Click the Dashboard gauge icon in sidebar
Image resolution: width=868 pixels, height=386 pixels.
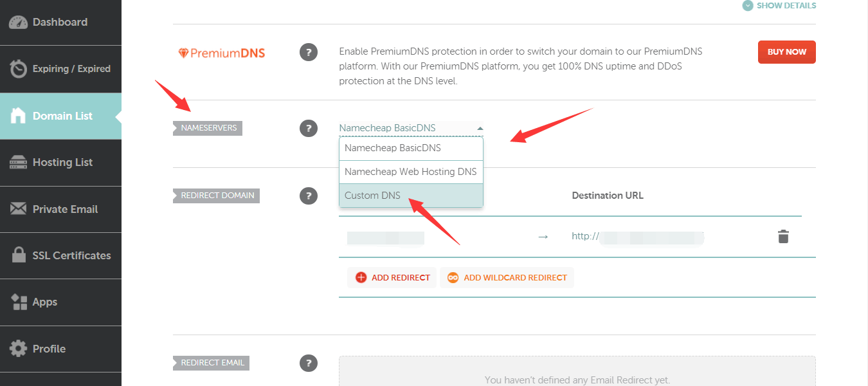(19, 22)
